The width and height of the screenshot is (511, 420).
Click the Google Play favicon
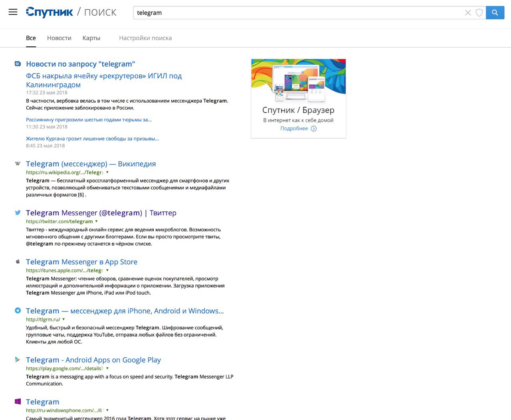[x=18, y=360]
